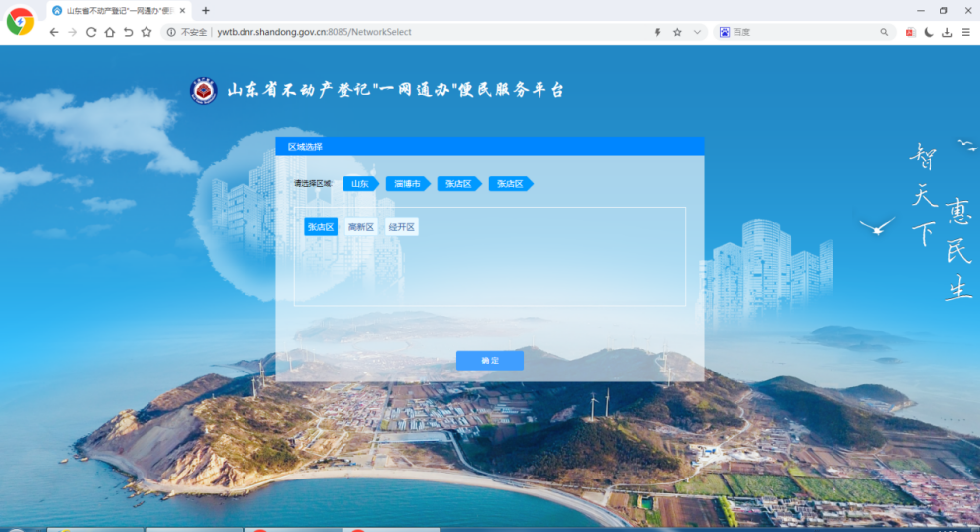Restore the last closed page with the undo arrow
This screenshot has height=532, width=980.
point(128,32)
